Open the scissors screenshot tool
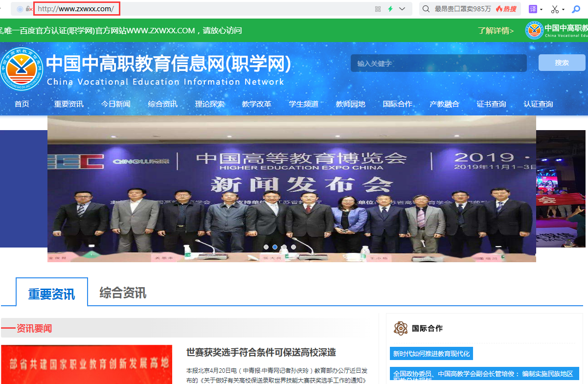 (x=555, y=9)
